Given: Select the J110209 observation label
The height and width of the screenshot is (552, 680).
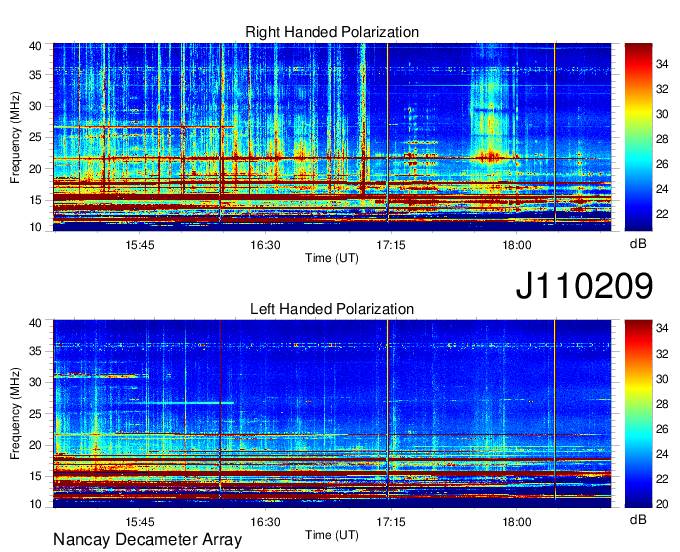Looking at the screenshot, I should click(584, 286).
